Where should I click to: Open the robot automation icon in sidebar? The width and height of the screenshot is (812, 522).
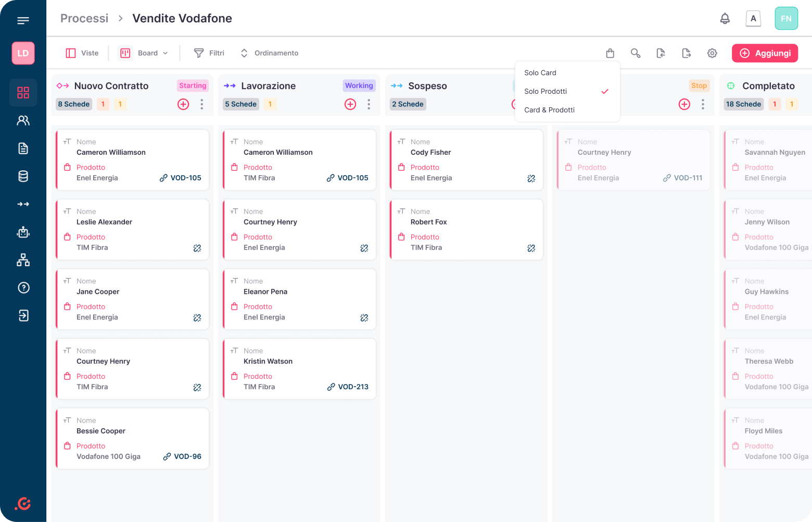(x=23, y=232)
